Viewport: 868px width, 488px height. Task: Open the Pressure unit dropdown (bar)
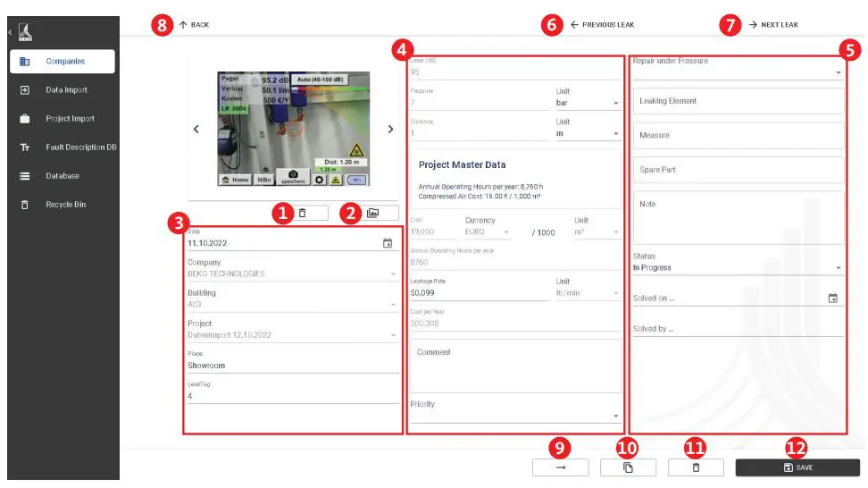tap(588, 103)
